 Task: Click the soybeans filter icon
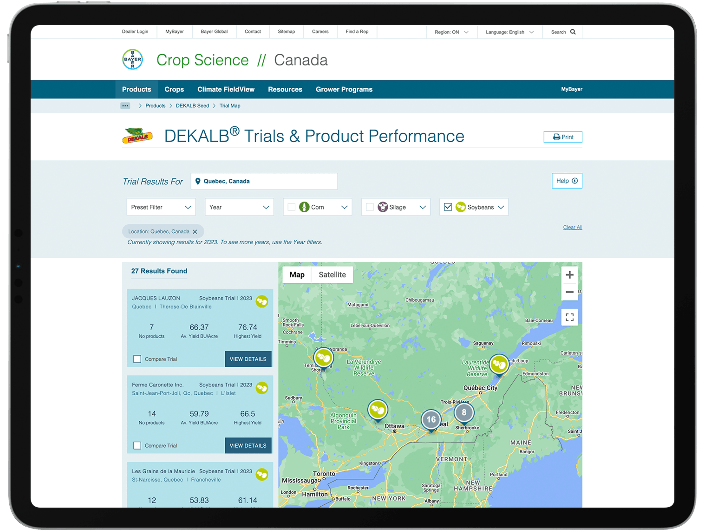click(461, 207)
